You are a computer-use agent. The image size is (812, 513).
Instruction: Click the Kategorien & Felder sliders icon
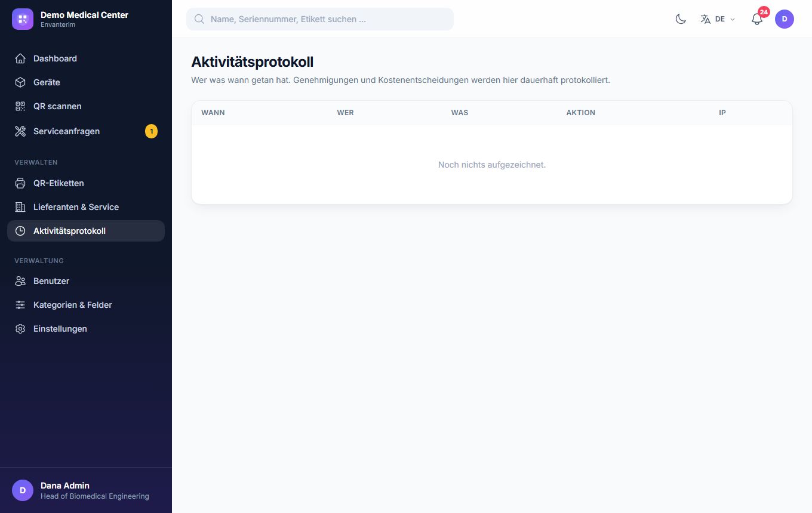(20, 305)
